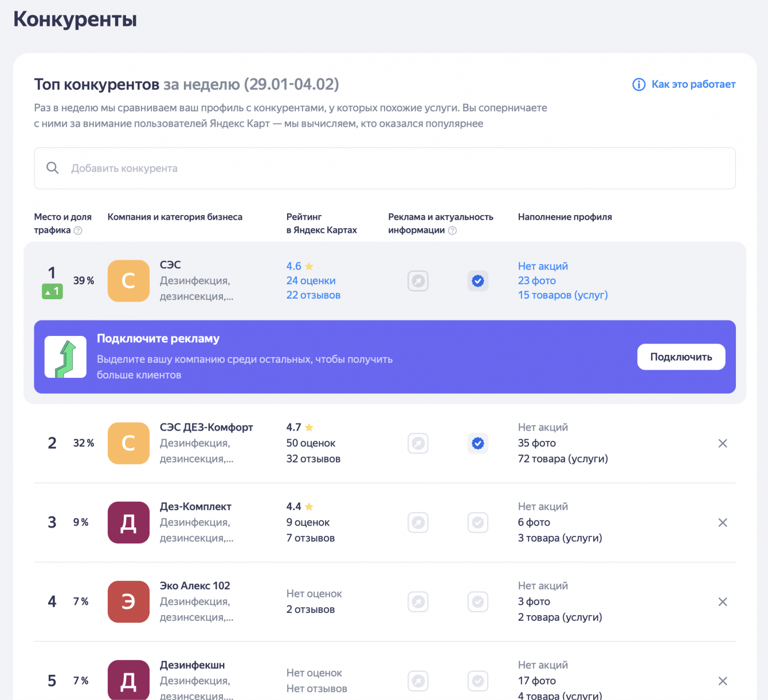Viewport: 768px width, 700px height.
Task: Click the '15 товаров (услуг)' link
Action: pos(563,295)
